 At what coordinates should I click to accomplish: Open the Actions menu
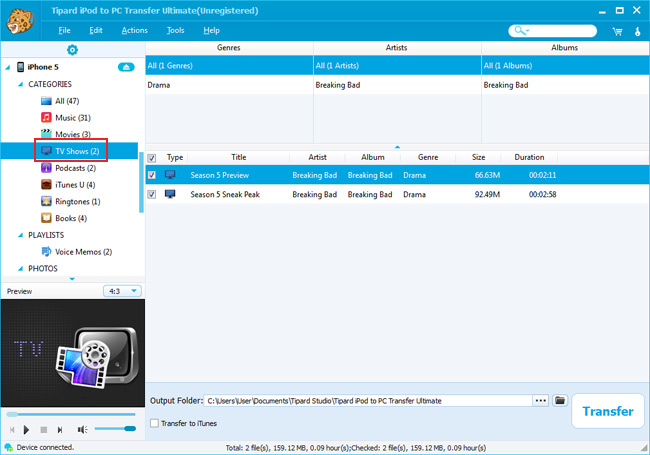coord(134,30)
